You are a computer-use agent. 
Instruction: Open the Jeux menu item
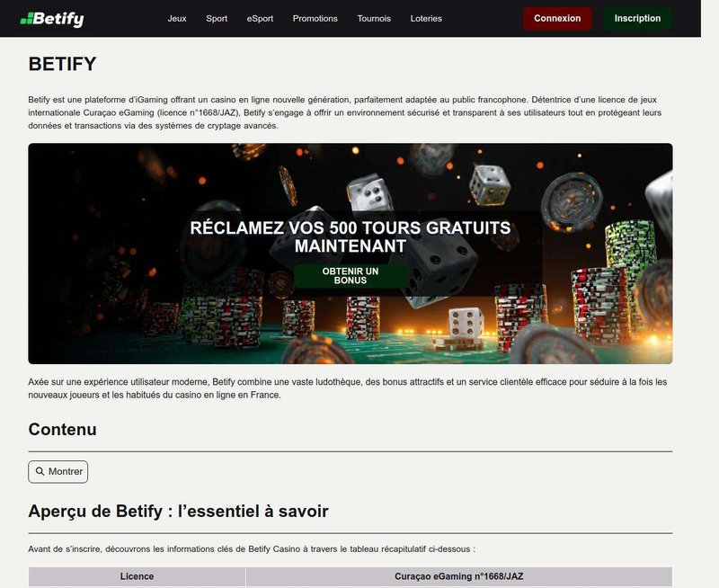177,19
